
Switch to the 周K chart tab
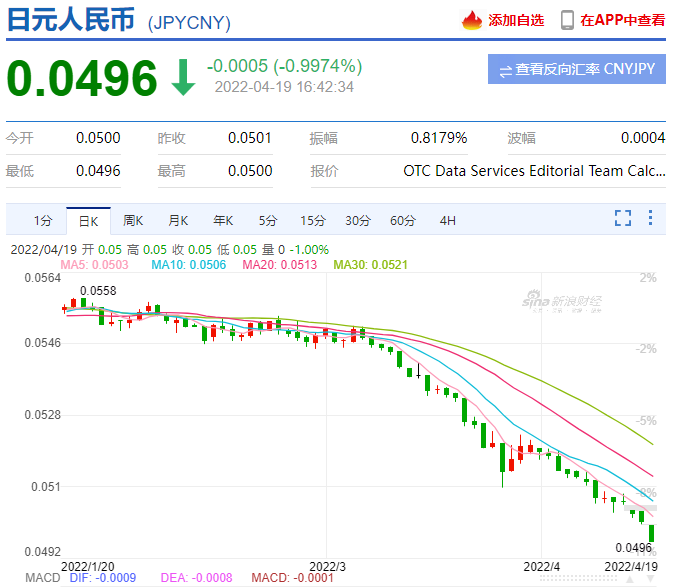click(x=133, y=221)
